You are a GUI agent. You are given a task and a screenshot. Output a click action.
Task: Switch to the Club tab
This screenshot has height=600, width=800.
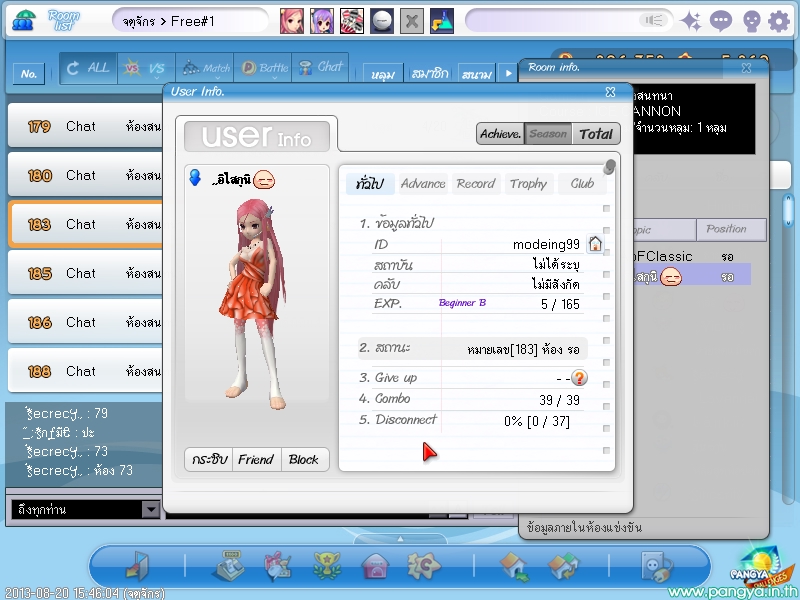(582, 184)
